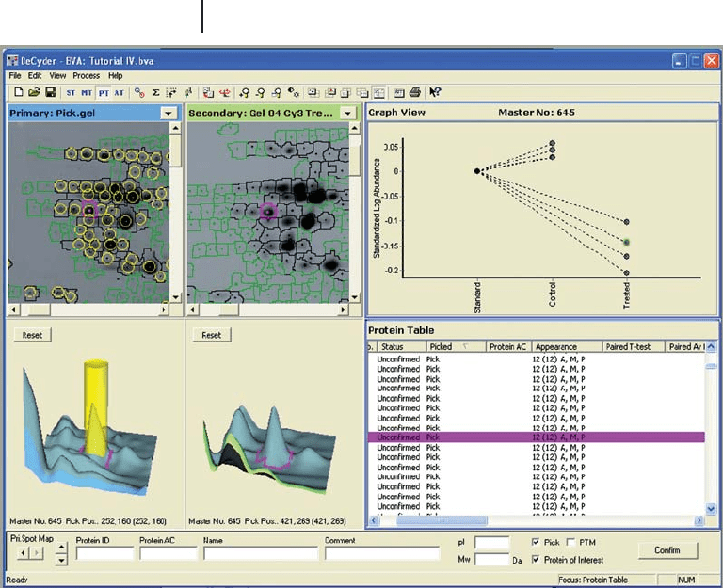The width and height of the screenshot is (723, 588).
Task: Click the Open folder toolbar icon
Action: click(x=34, y=92)
